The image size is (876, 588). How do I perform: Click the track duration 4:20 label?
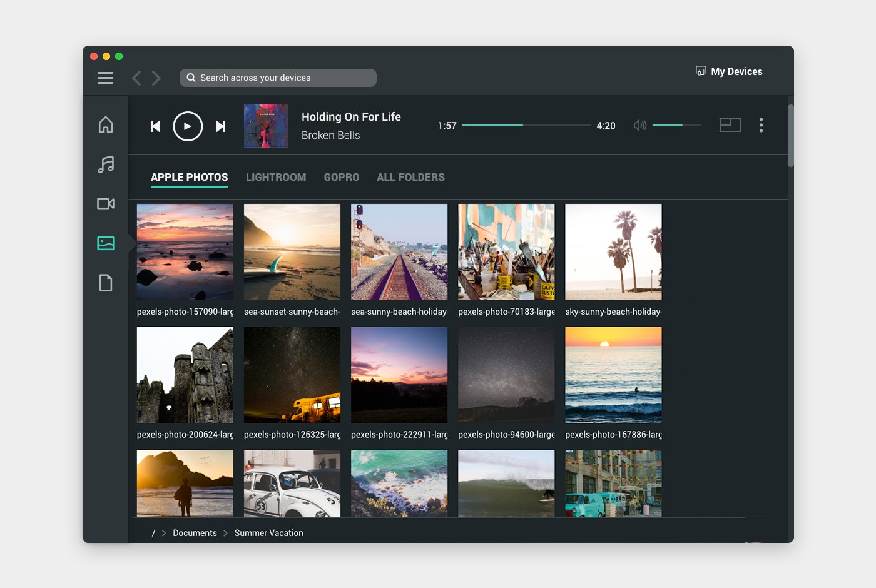pyautogui.click(x=606, y=126)
